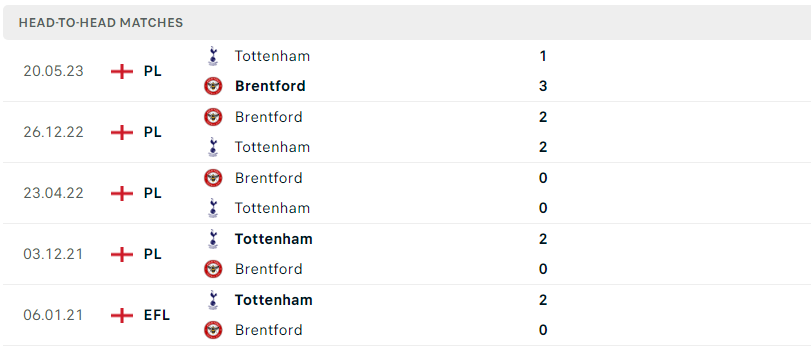The height and width of the screenshot is (361, 811).
Task: Click England flag next to 20.05.23 match
Action: click(122, 71)
